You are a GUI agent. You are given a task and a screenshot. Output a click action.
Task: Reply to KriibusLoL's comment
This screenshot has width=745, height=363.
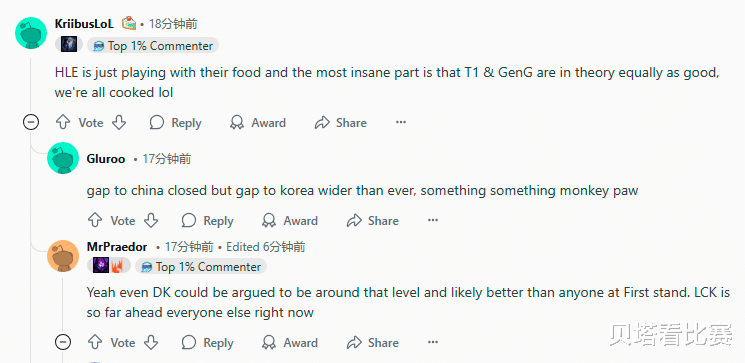(x=175, y=123)
